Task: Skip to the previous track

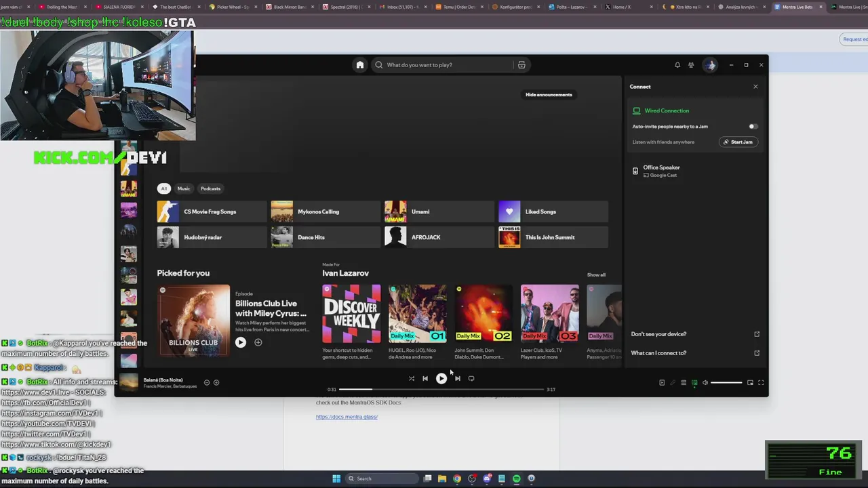Action: (425, 379)
